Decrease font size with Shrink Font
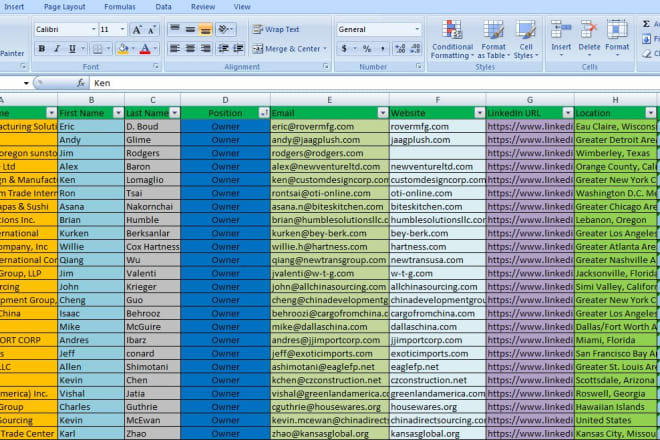The width and height of the screenshot is (660, 440). (152, 29)
